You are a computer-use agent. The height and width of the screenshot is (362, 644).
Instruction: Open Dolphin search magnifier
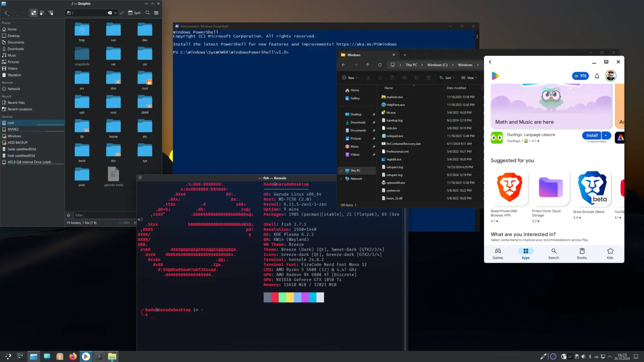(x=147, y=13)
